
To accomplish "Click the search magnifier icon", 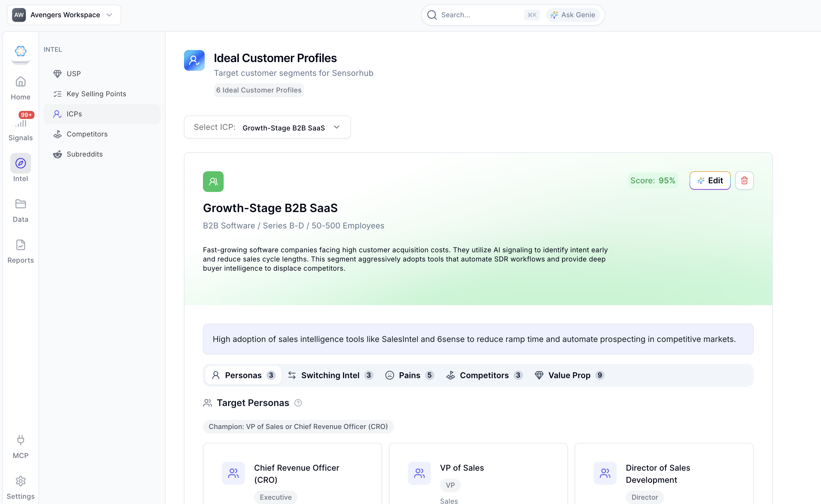I will (x=431, y=15).
